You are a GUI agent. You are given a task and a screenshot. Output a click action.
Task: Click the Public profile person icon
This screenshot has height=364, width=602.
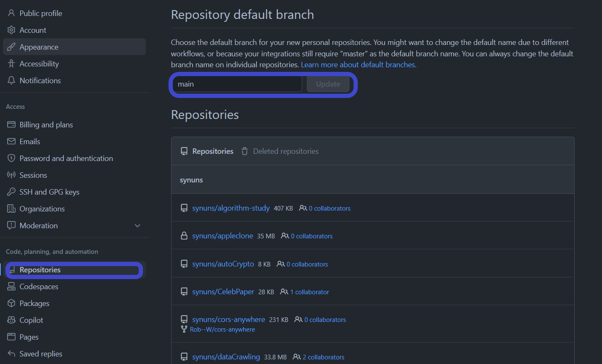click(x=11, y=13)
